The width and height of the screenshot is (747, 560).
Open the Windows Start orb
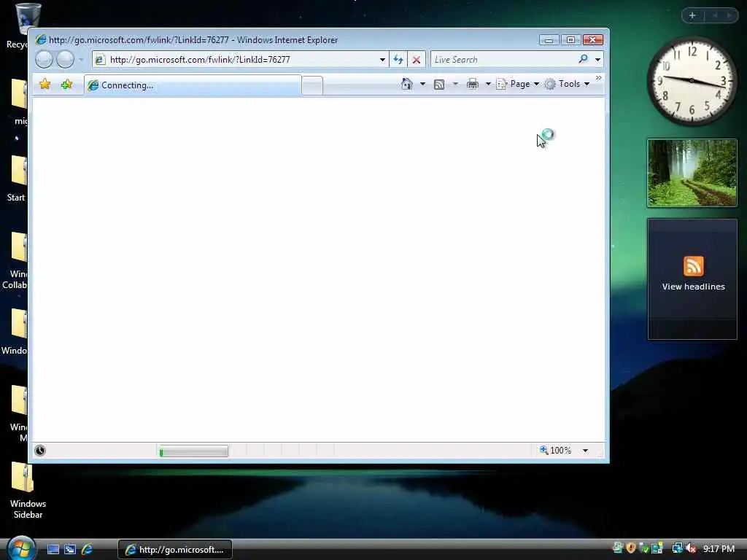21,548
